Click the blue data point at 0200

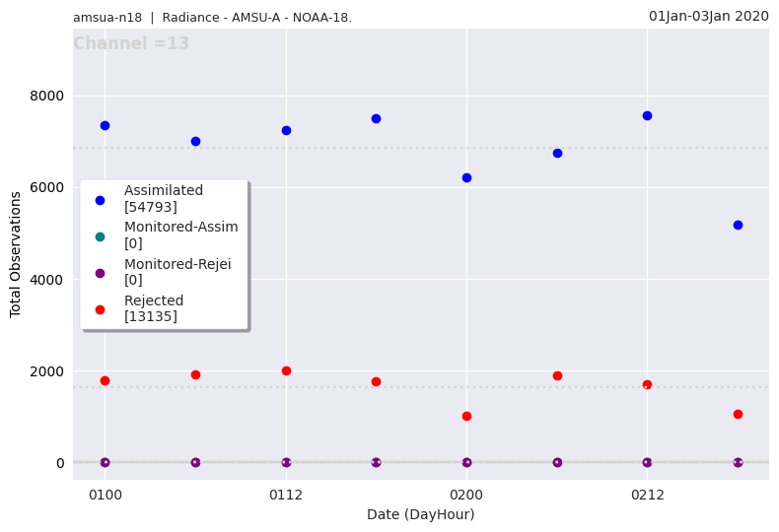tap(466, 177)
